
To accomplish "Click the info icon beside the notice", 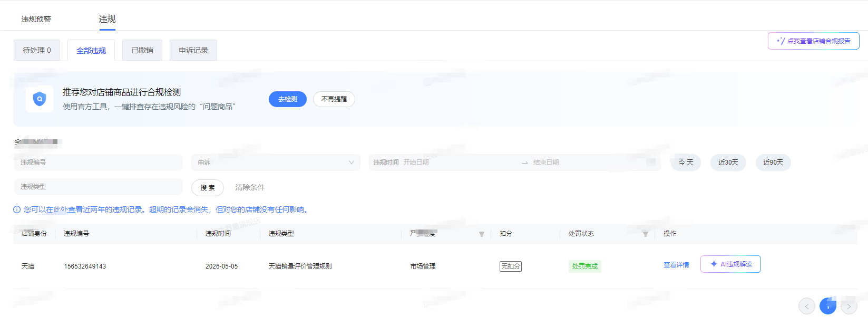I will point(17,209).
